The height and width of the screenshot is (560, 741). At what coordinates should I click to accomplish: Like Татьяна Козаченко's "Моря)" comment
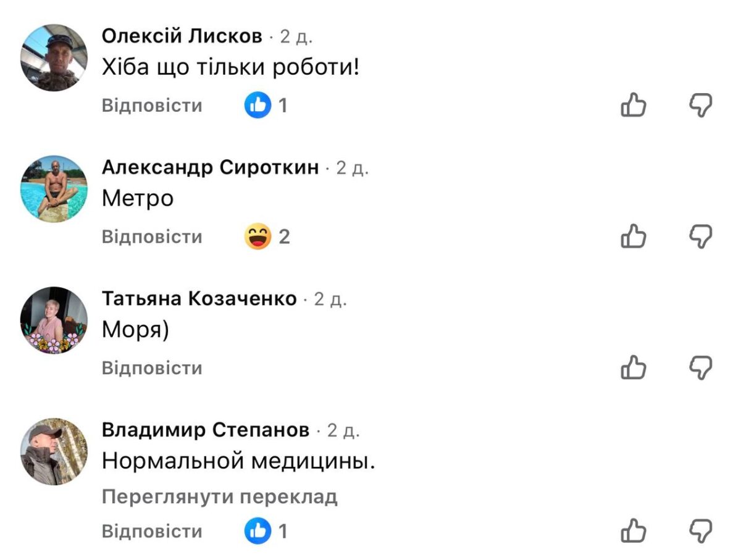[633, 368]
